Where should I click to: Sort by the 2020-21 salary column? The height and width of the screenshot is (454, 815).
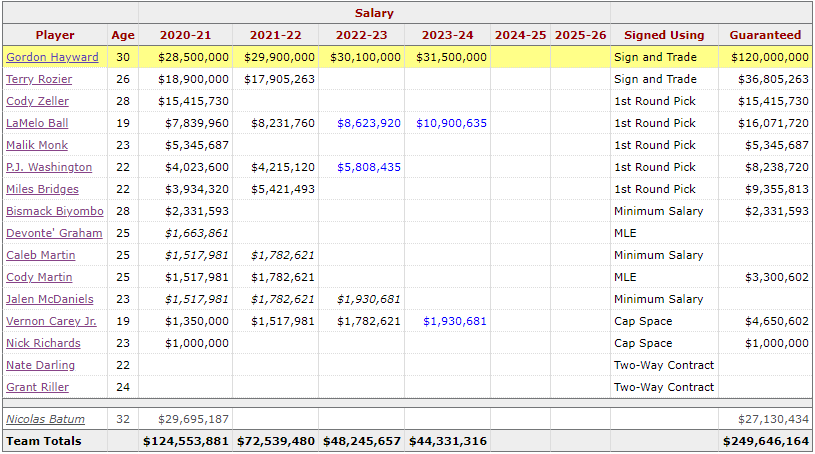tap(186, 35)
